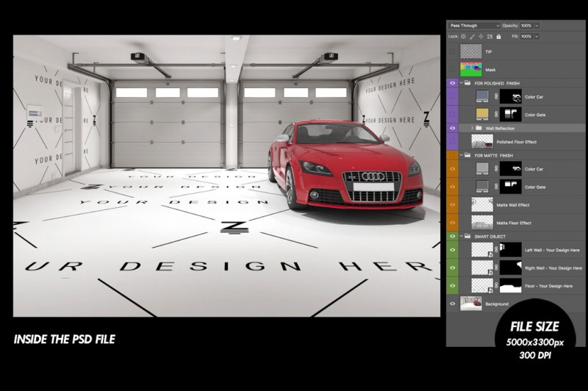
Task: Select the TIP layer thumbnail
Action: coord(471,51)
